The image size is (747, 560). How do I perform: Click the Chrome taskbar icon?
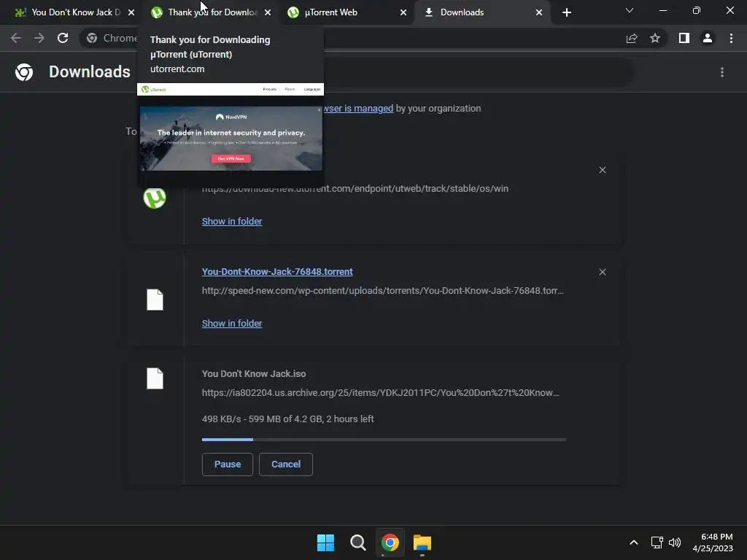(x=390, y=542)
